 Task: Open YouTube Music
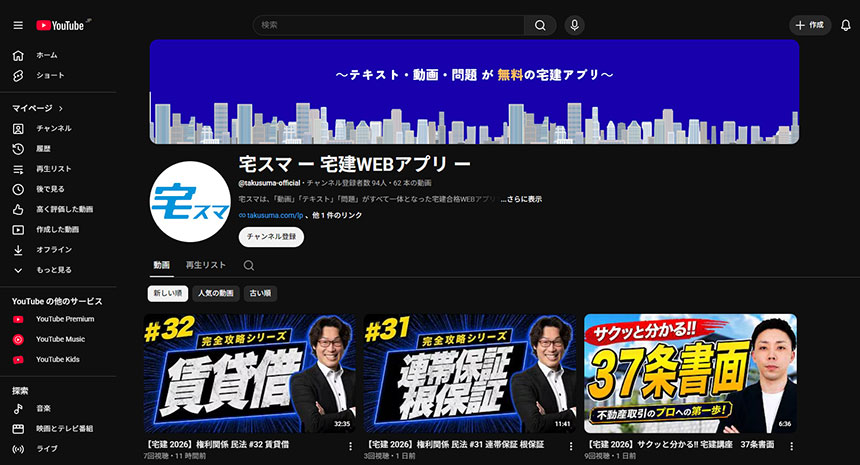pos(58,339)
